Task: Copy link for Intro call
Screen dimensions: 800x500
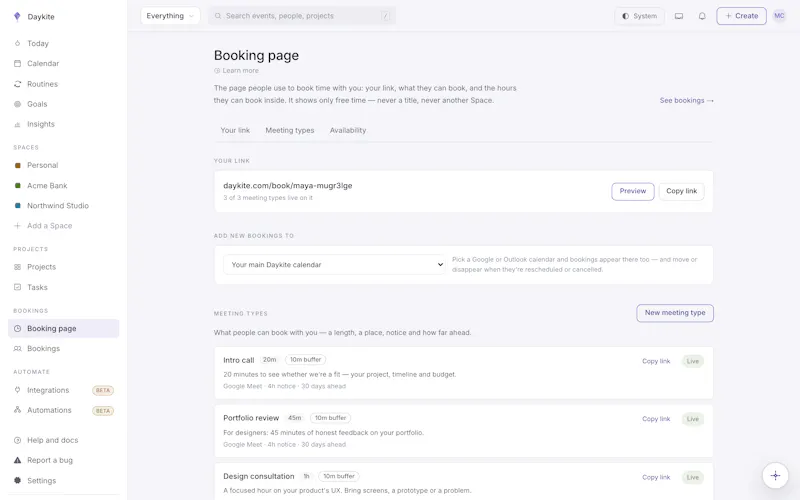Action: 656,361
